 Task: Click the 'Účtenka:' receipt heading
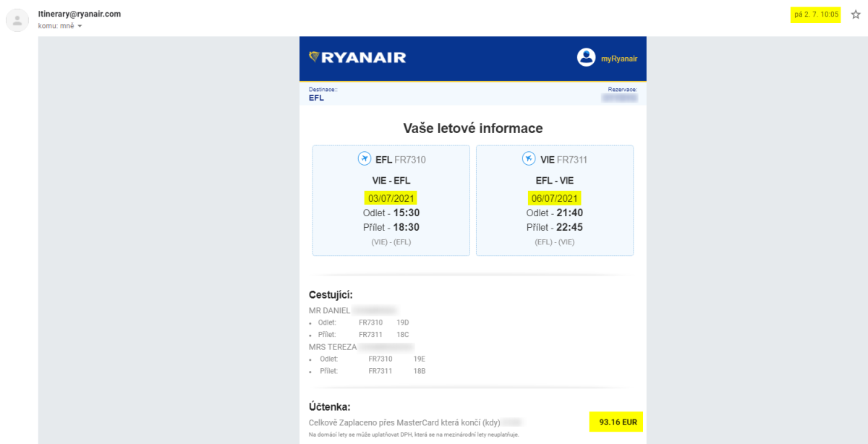click(x=329, y=407)
